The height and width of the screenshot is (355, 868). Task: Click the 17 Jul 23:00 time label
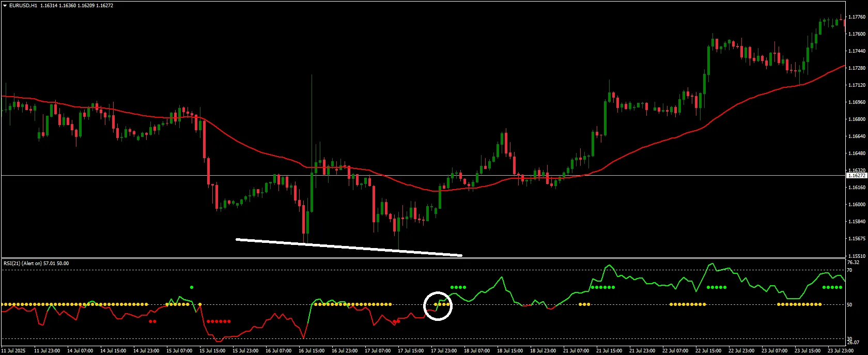point(444,351)
